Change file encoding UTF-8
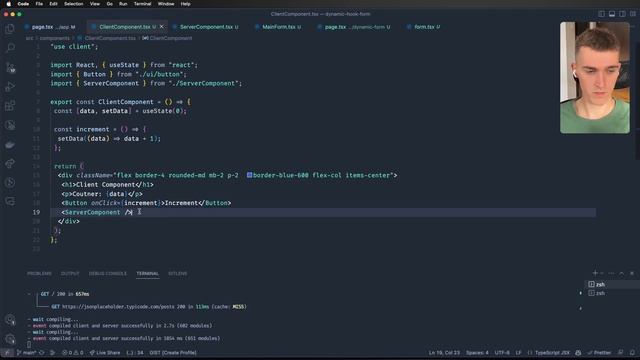Viewport: 640px width, 360px height. click(502, 353)
